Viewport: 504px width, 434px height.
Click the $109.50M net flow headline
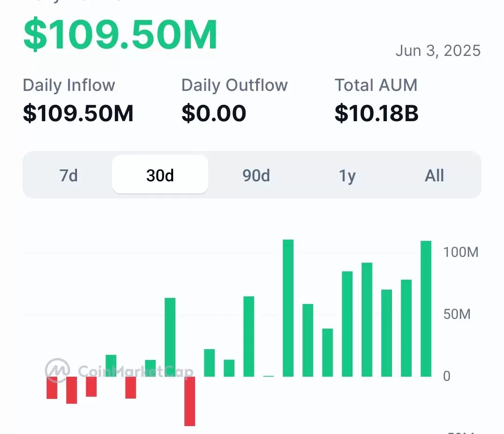(120, 34)
